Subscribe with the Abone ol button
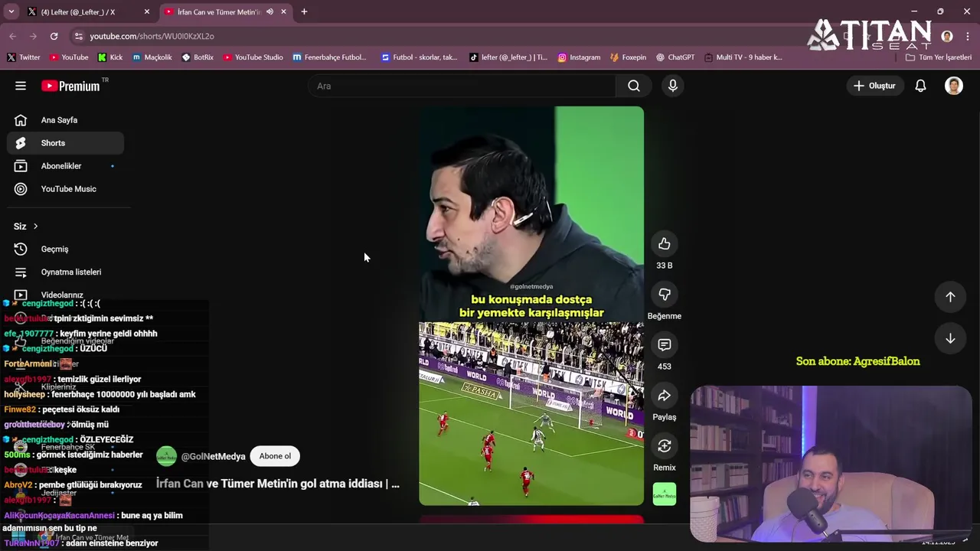This screenshot has width=980, height=551. click(275, 456)
